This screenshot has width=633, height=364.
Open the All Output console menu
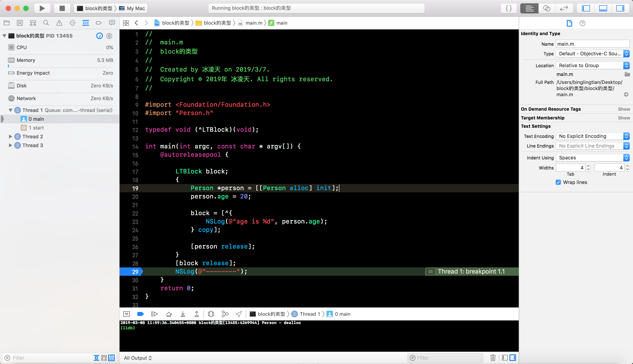click(x=138, y=358)
